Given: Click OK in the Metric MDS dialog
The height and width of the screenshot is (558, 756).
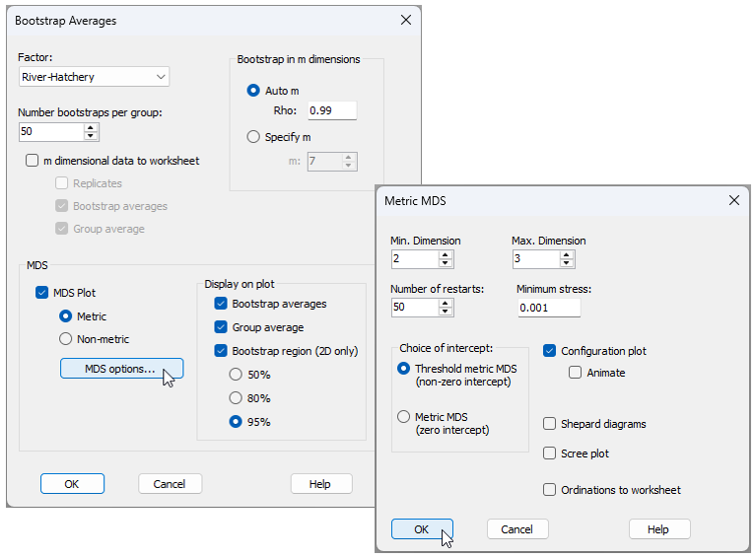Looking at the screenshot, I should [422, 529].
